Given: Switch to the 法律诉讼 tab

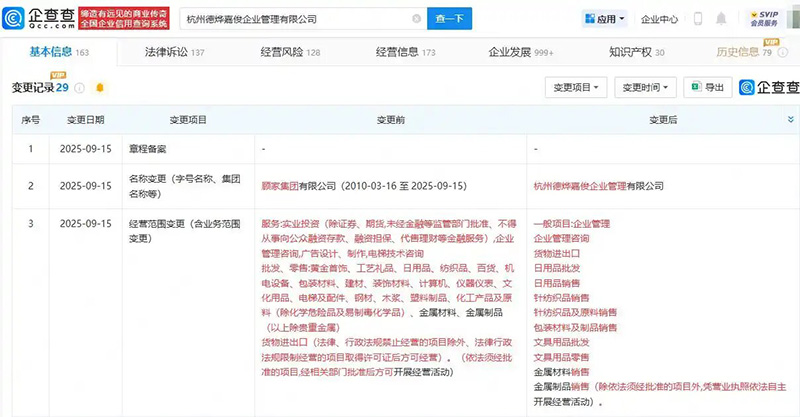Looking at the screenshot, I should [x=174, y=52].
